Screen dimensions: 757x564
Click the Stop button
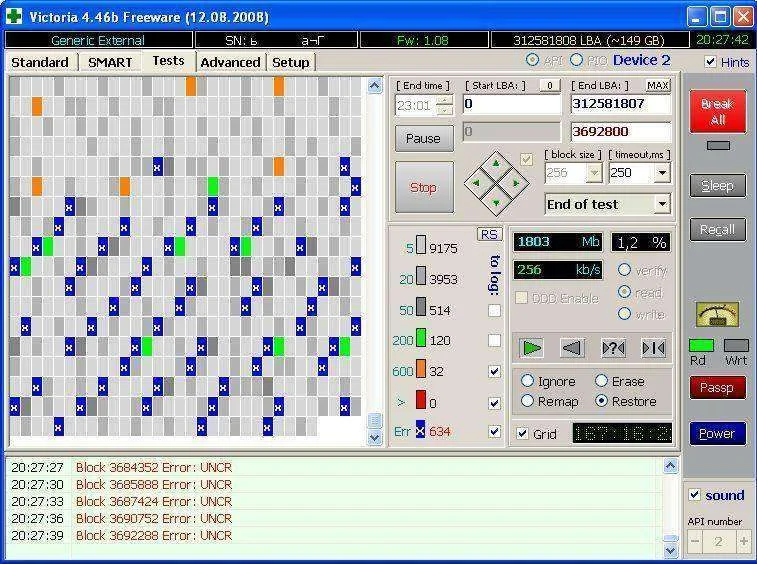click(x=424, y=187)
